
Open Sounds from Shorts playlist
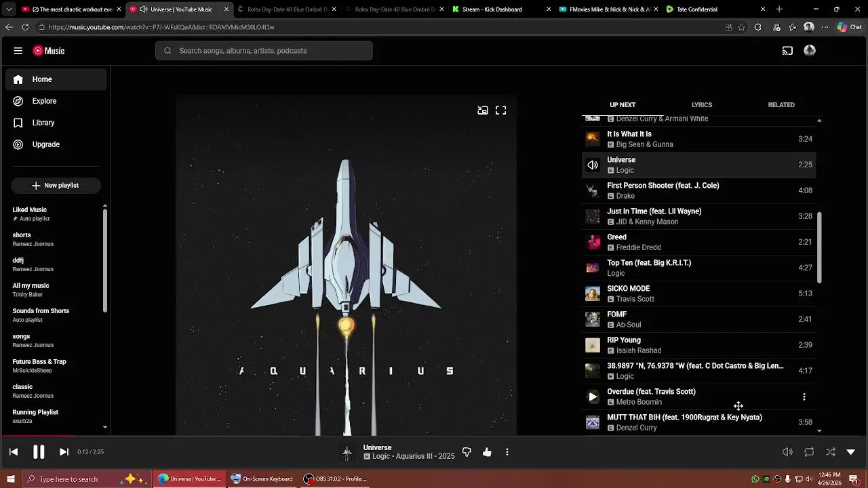click(54, 315)
